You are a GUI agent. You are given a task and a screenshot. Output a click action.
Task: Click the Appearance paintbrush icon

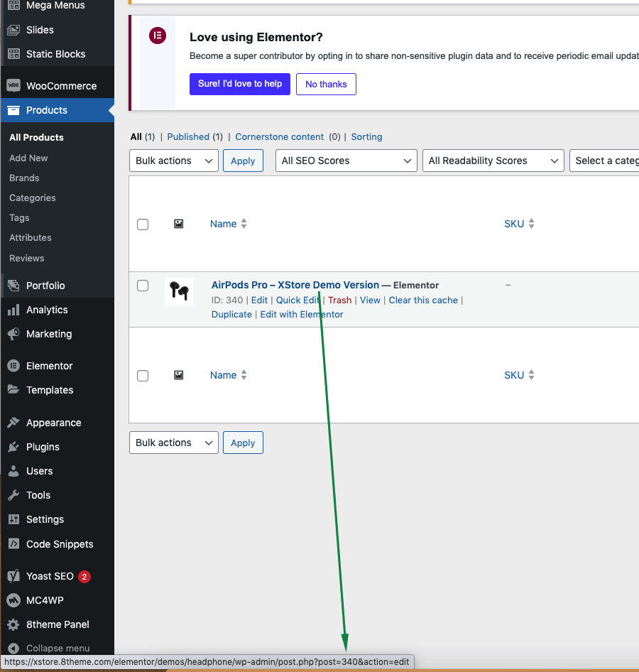[13, 423]
